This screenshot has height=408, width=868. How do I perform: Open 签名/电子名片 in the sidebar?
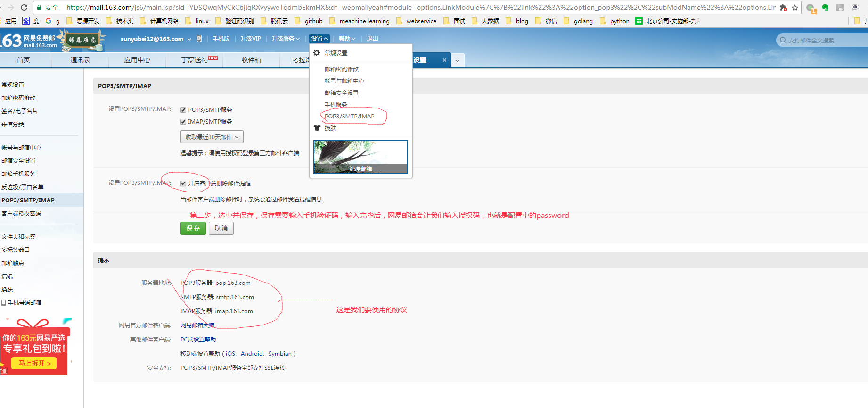[20, 111]
